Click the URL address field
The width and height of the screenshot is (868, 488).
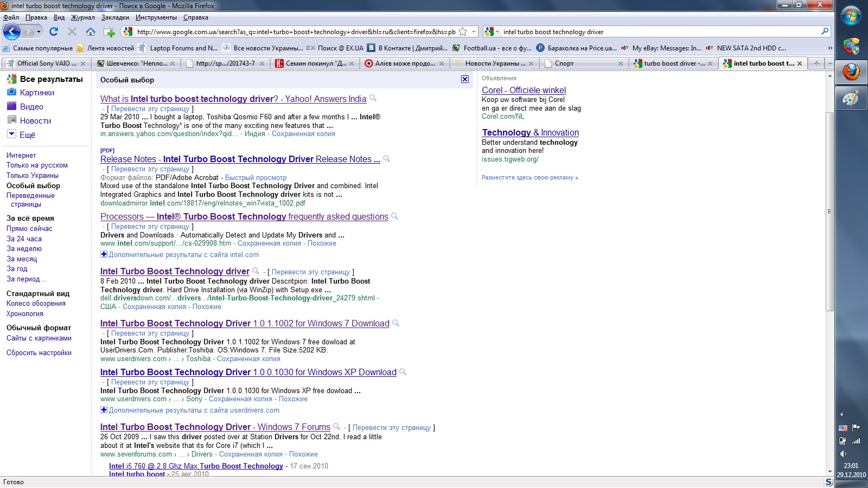(296, 31)
